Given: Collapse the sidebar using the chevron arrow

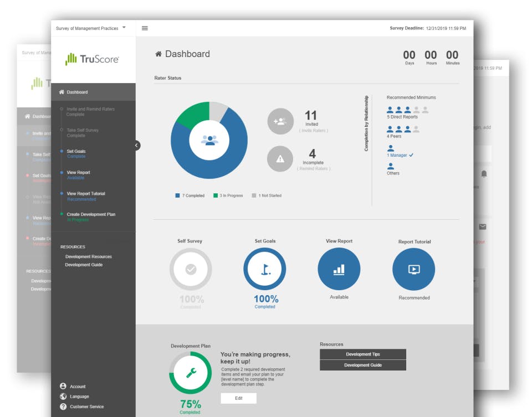Looking at the screenshot, I should pos(136,146).
